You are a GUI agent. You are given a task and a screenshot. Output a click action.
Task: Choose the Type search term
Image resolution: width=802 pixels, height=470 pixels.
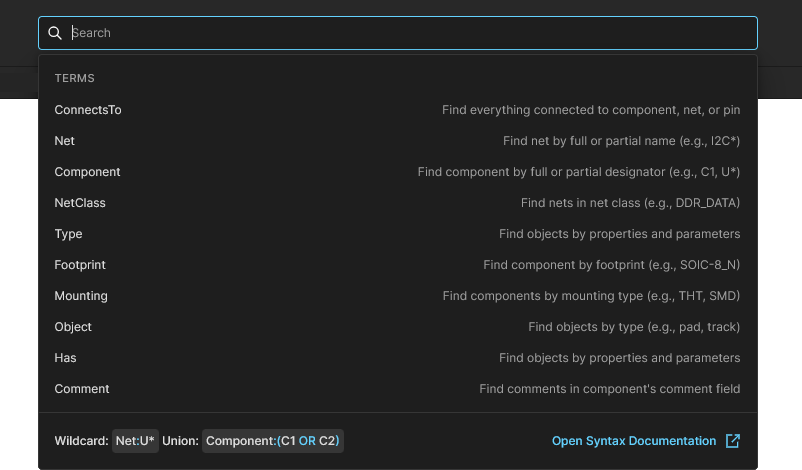coord(397,234)
